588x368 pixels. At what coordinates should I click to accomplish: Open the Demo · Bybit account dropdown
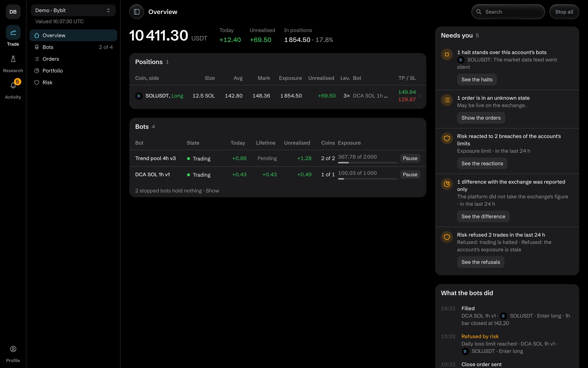[73, 10]
